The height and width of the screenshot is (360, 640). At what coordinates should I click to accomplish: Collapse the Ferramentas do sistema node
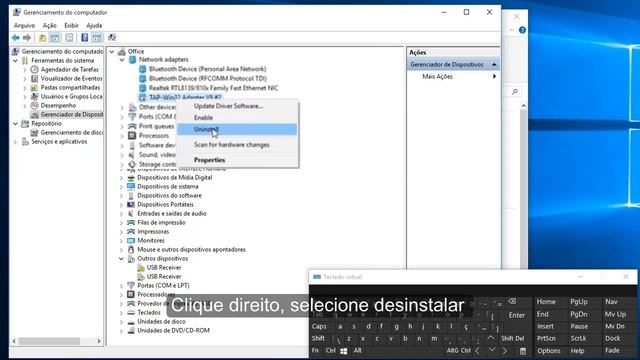point(16,60)
